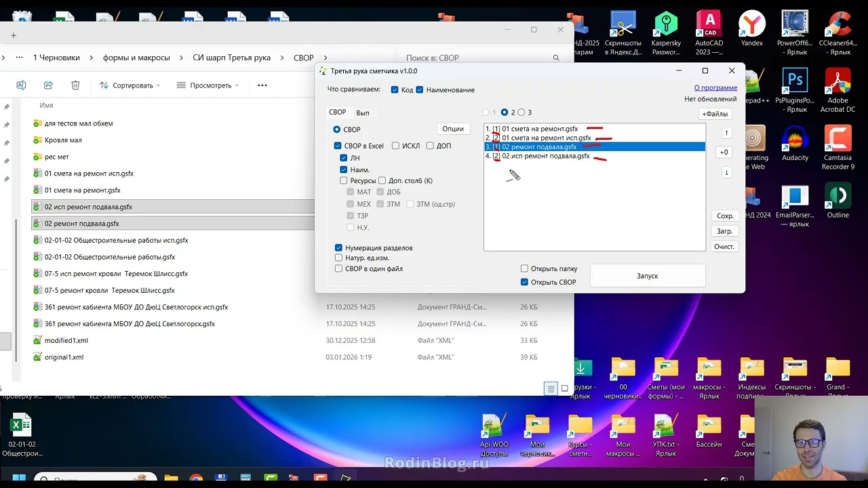Switch Explorer to details view icon
The width and height of the screenshot is (868, 488).
[x=551, y=388]
